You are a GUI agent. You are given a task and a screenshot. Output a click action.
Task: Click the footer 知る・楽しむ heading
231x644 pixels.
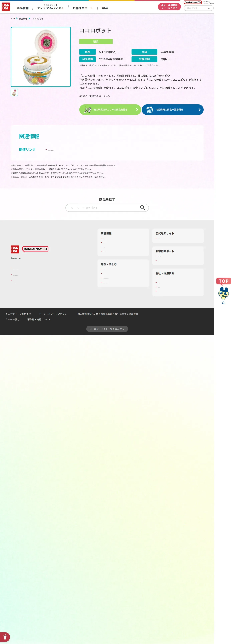coord(109,264)
